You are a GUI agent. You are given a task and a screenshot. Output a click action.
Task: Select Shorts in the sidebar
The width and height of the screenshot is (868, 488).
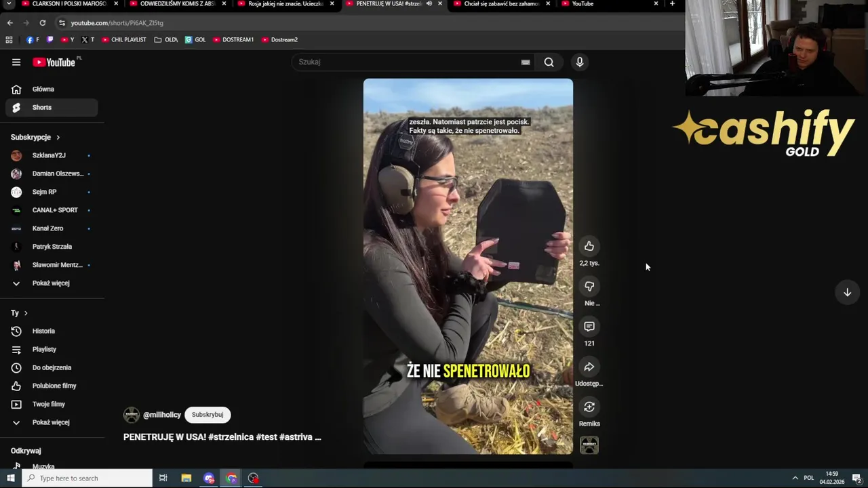pyautogui.click(x=52, y=107)
